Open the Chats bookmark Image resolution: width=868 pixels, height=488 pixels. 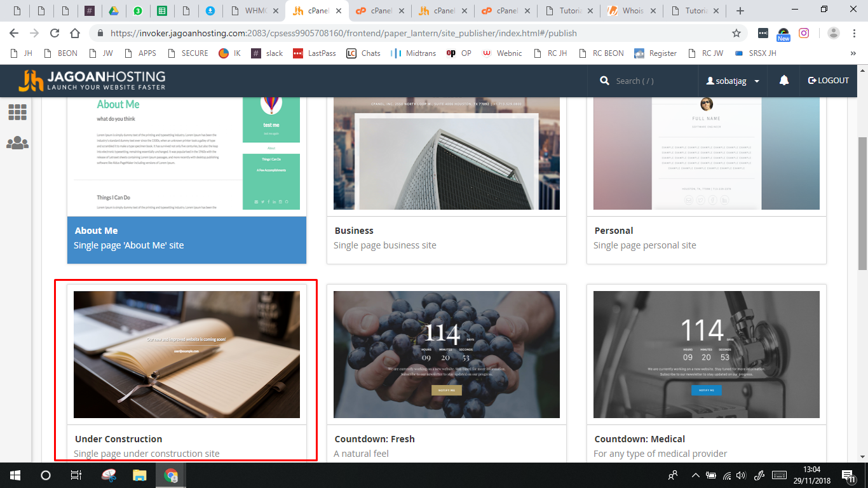tap(363, 53)
